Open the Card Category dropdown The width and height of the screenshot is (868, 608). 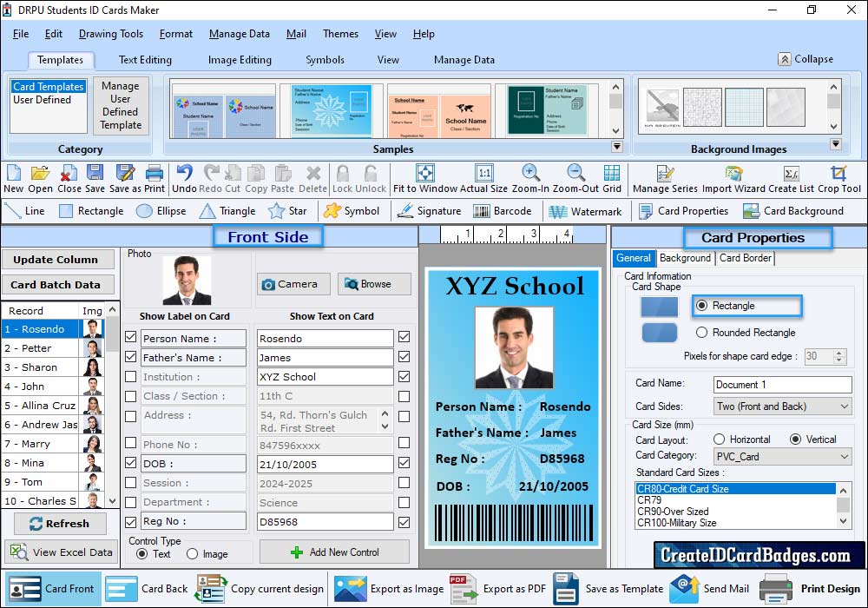782,457
